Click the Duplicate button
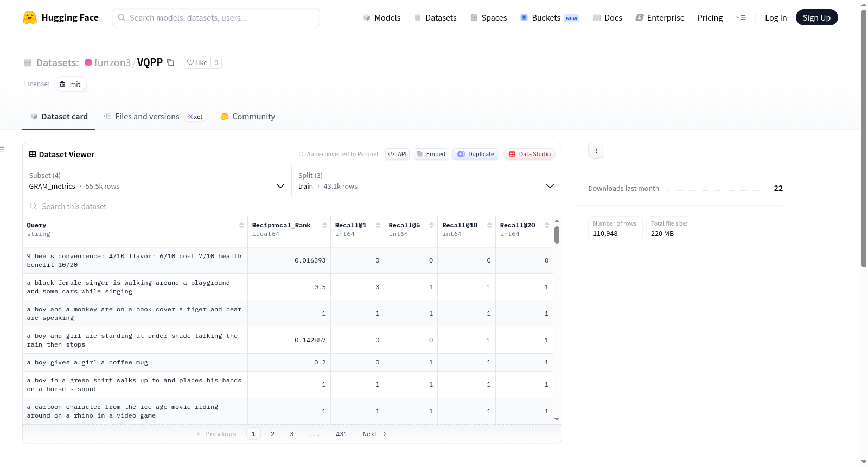Image resolution: width=868 pixels, height=467 pixels. (x=476, y=154)
